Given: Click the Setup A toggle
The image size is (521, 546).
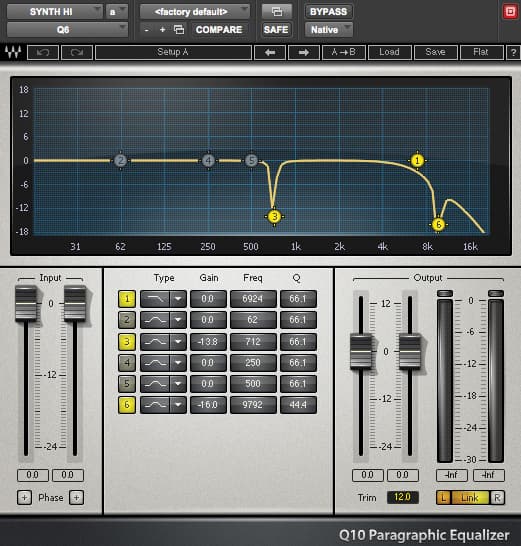Looking at the screenshot, I should [173, 53].
